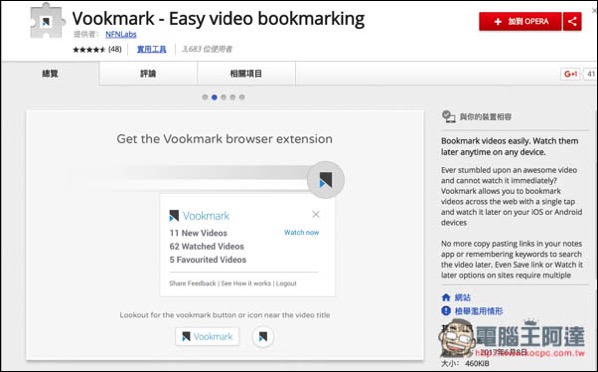Screen dimensions: 598x372
Task: Click the 62 Watched Videos text
Action: [207, 246]
